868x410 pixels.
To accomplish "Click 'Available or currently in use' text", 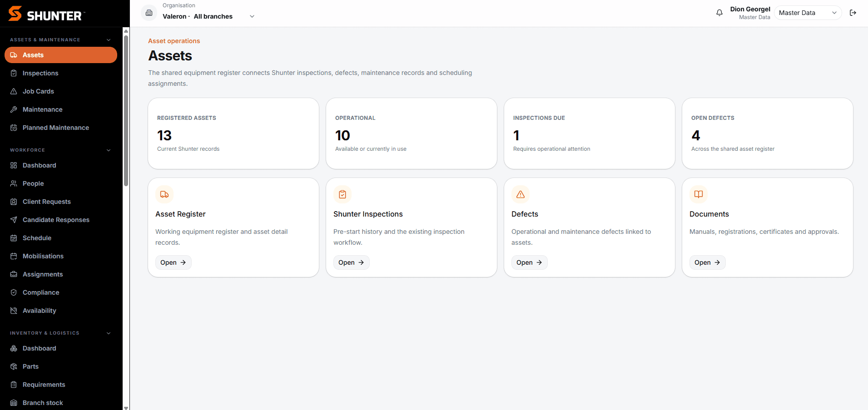I will [x=371, y=149].
